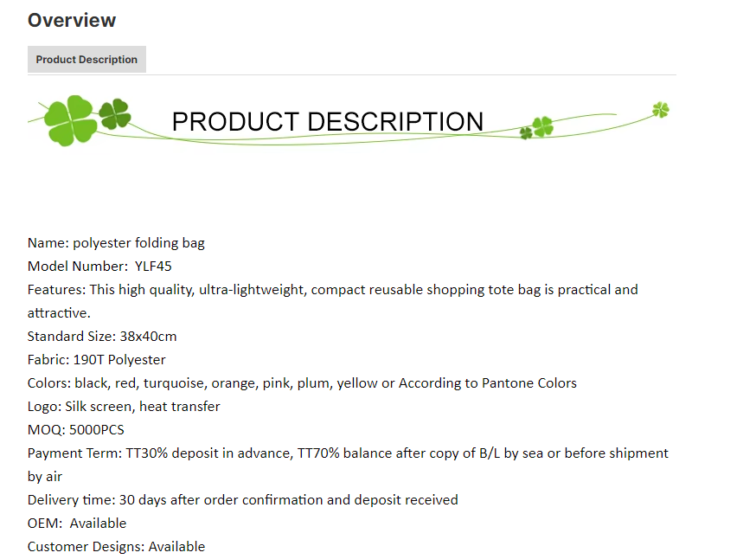Click the Fabric 190T Polyester line
The height and width of the screenshot is (559, 756).
[96, 360]
